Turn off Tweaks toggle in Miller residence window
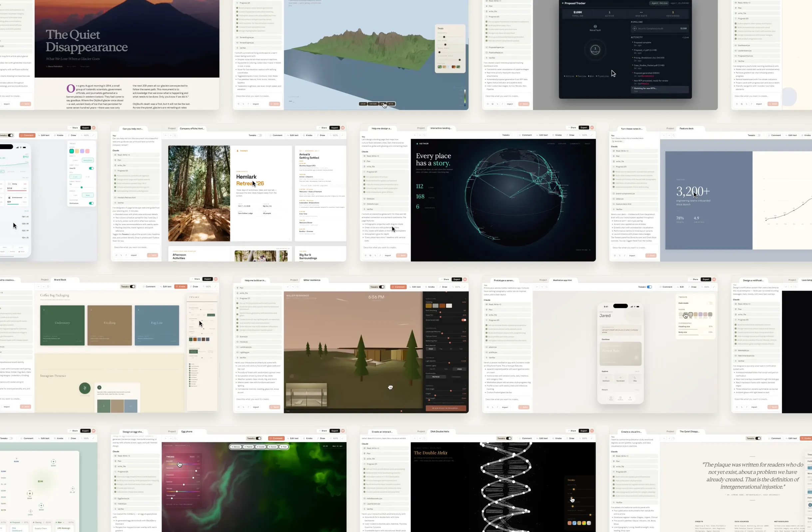Viewport: 812px width, 532px height. 382,287
